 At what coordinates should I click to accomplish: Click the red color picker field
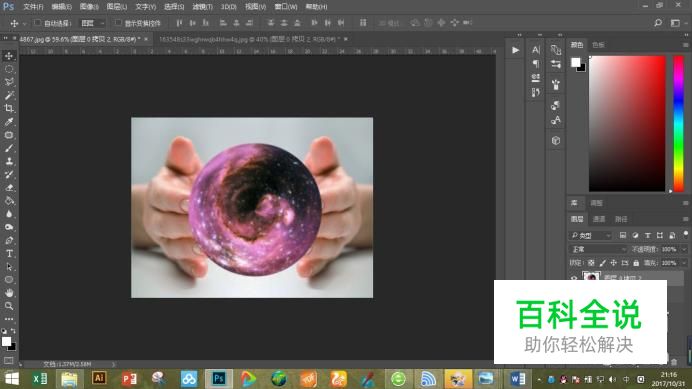[627, 124]
